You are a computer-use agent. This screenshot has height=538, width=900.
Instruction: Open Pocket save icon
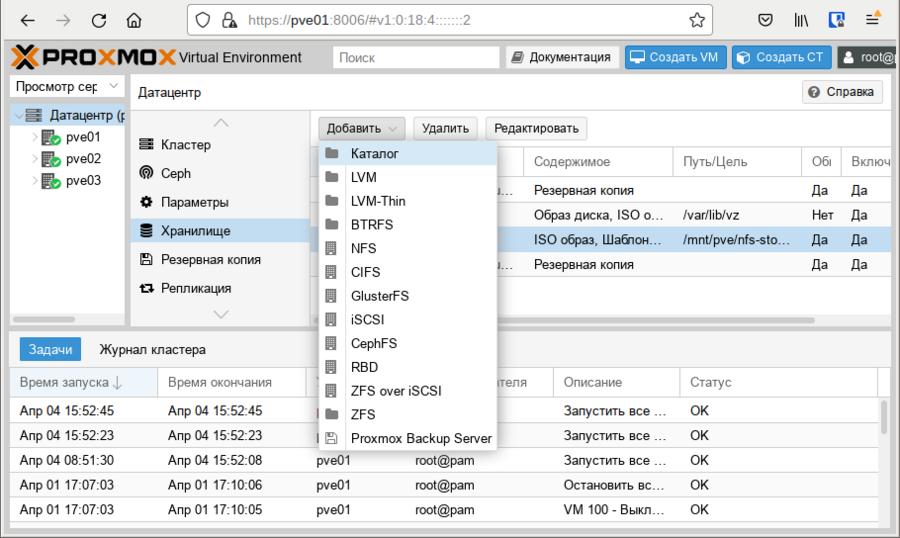pos(765,21)
